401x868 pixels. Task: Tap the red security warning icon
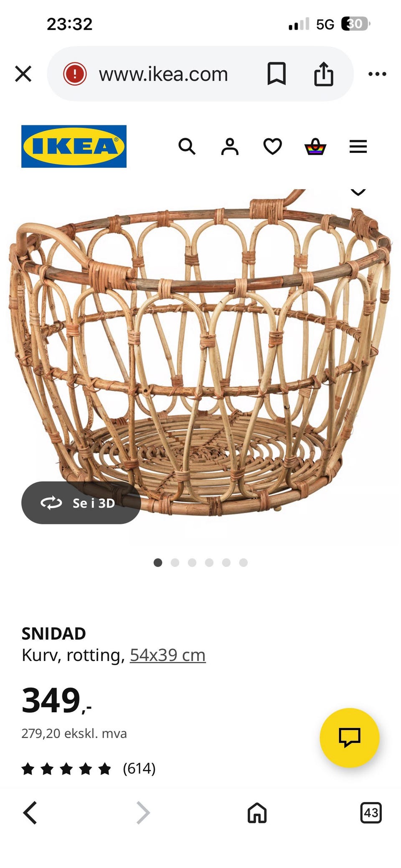pyautogui.click(x=75, y=74)
